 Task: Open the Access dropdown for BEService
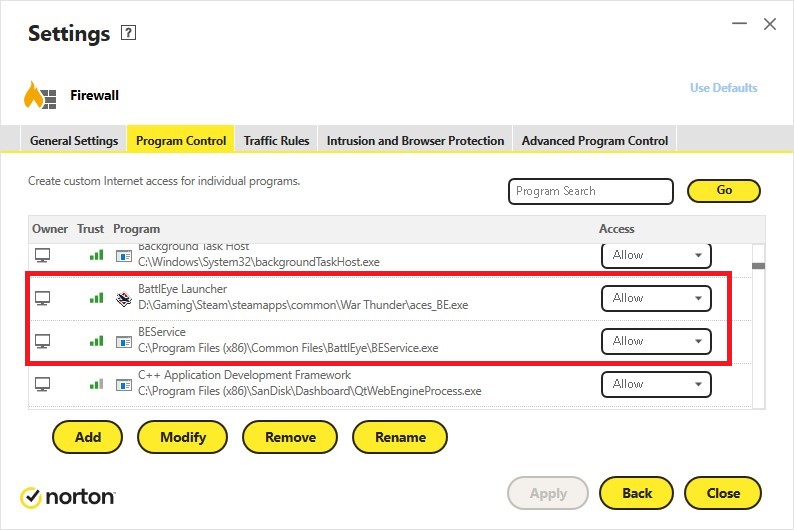(x=656, y=341)
